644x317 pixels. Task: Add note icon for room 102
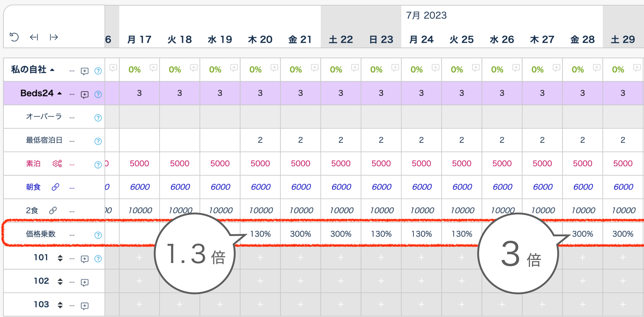[84, 283]
